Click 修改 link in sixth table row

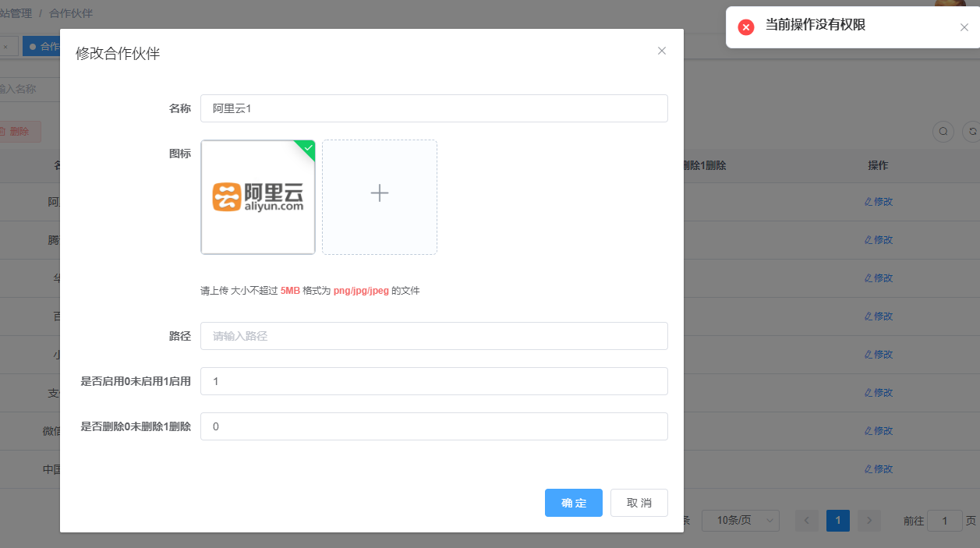click(x=879, y=392)
